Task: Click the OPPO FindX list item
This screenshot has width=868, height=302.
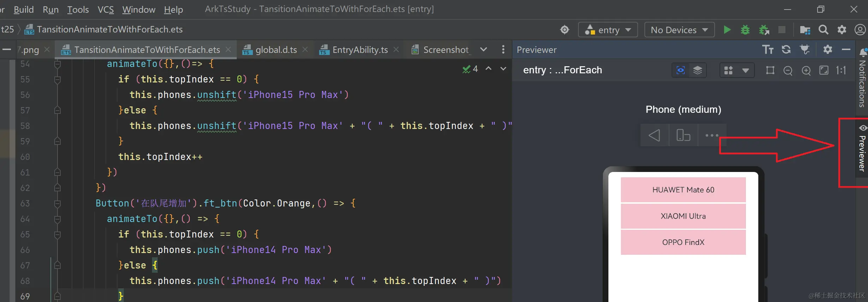Action: pos(683,242)
